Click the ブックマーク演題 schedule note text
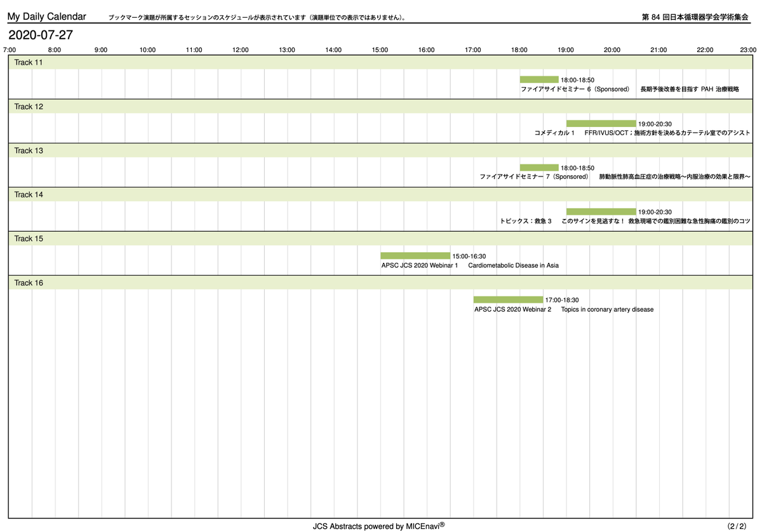The height and width of the screenshot is (532, 762). pyautogui.click(x=257, y=18)
